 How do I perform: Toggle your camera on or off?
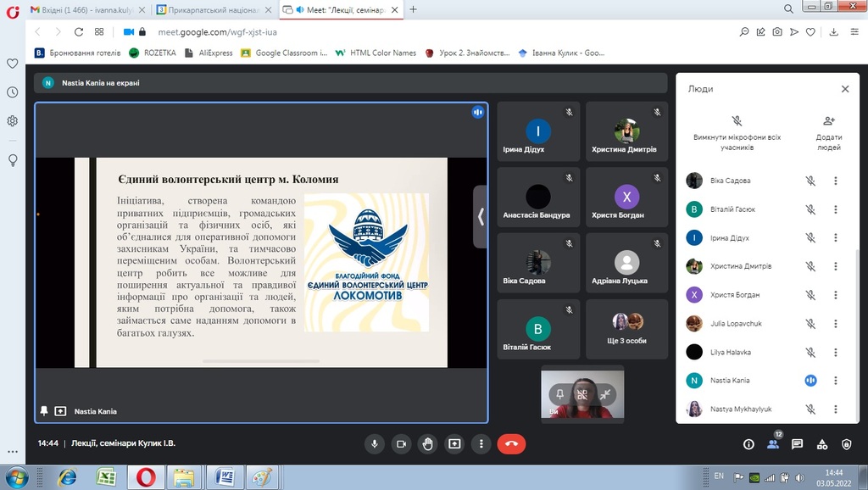click(x=401, y=443)
